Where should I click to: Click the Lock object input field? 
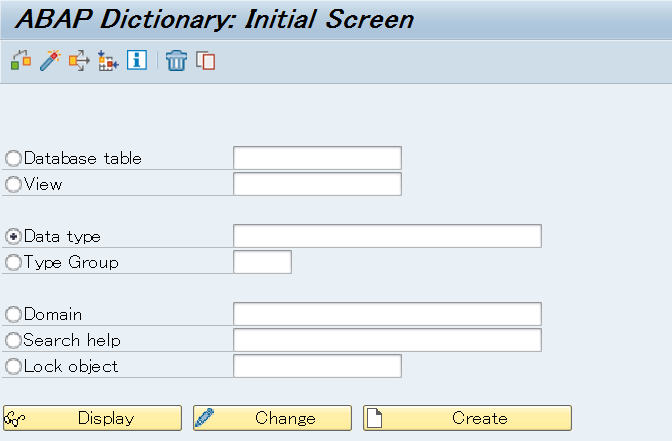318,366
